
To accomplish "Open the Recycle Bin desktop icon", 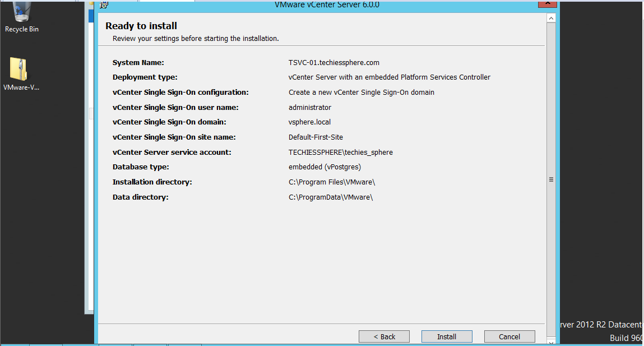I will (21, 17).
